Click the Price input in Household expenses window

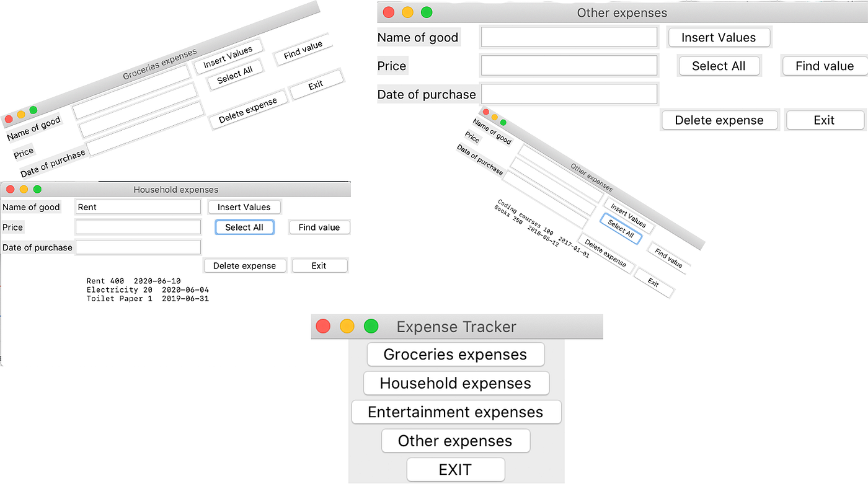(x=138, y=227)
